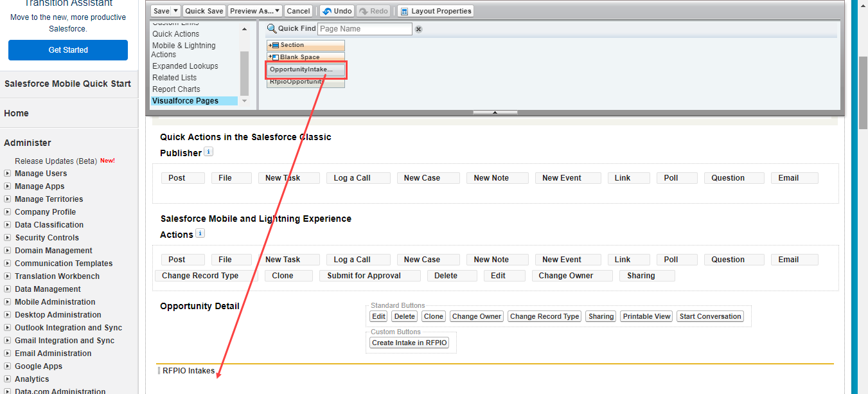Open Analytics sidebar item

pos(31,379)
